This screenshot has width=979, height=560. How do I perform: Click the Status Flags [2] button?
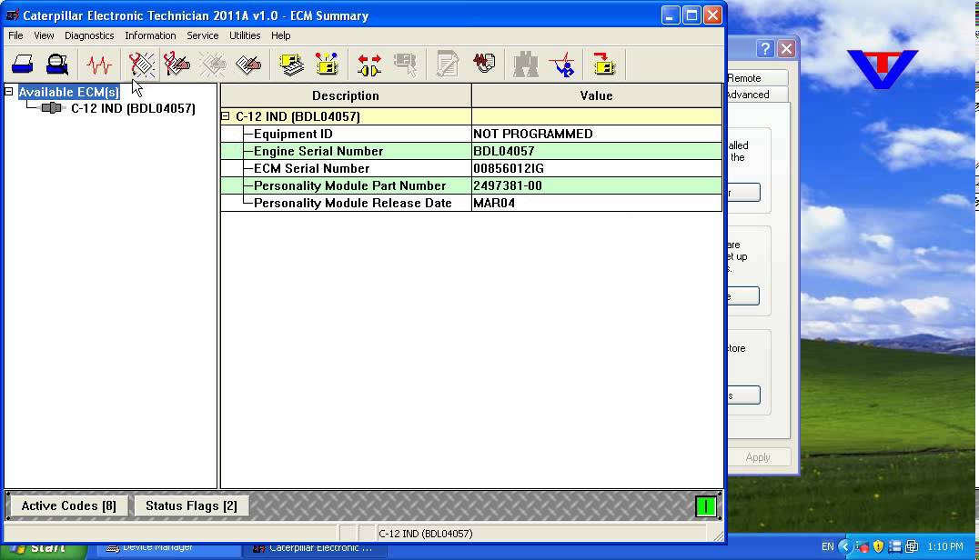click(191, 505)
